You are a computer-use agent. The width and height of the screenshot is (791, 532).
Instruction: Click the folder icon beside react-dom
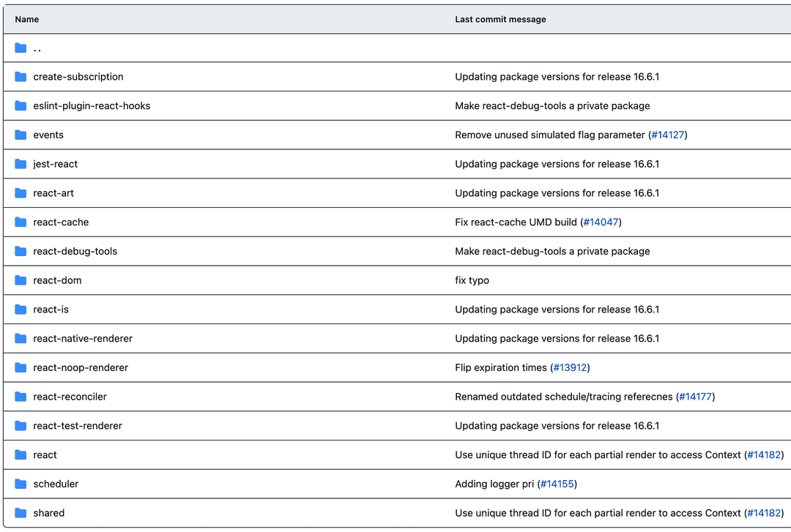pos(21,280)
